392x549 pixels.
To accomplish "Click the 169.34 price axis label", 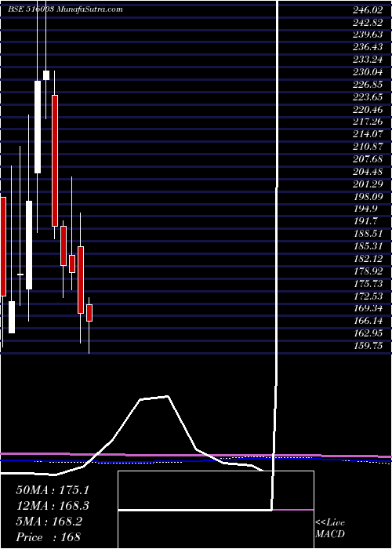I will pyautogui.click(x=368, y=308).
